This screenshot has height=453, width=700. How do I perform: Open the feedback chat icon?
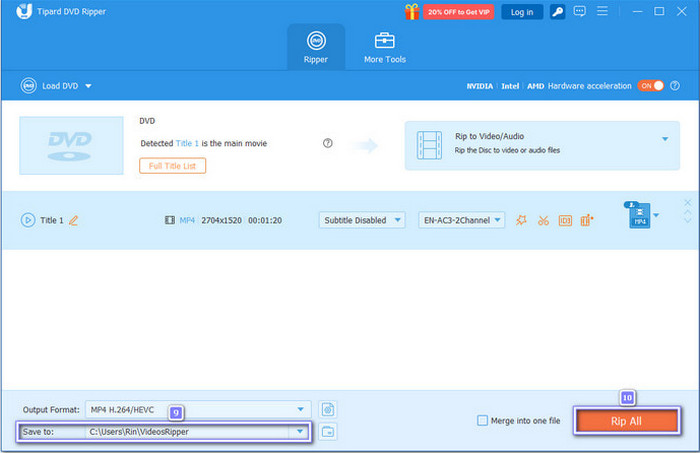pyautogui.click(x=579, y=11)
